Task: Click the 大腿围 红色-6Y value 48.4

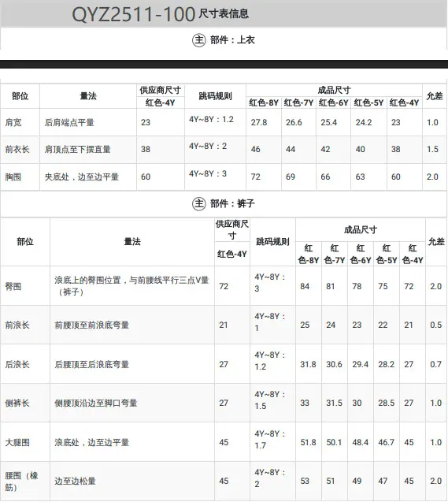Action: tap(361, 442)
